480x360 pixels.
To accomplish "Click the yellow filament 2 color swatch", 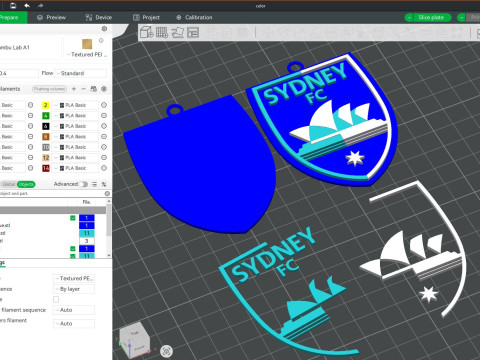I will pyautogui.click(x=46, y=105).
